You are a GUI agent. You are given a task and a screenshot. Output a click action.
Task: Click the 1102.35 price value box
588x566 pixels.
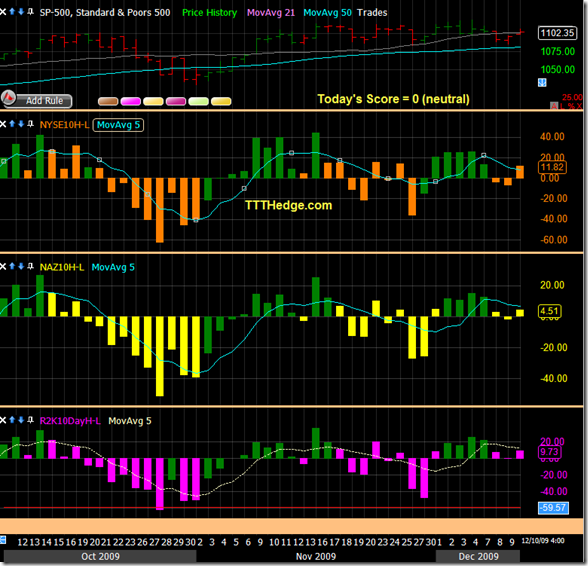click(x=557, y=33)
